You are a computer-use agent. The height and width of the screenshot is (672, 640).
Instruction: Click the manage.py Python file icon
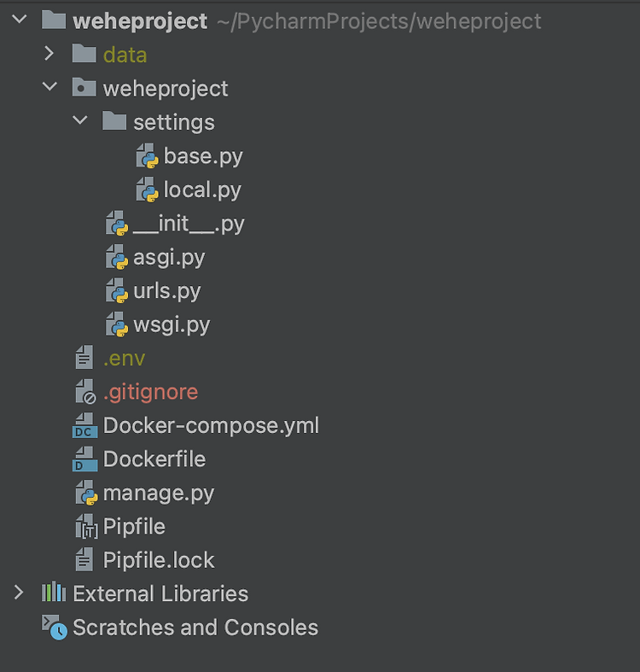pos(87,493)
